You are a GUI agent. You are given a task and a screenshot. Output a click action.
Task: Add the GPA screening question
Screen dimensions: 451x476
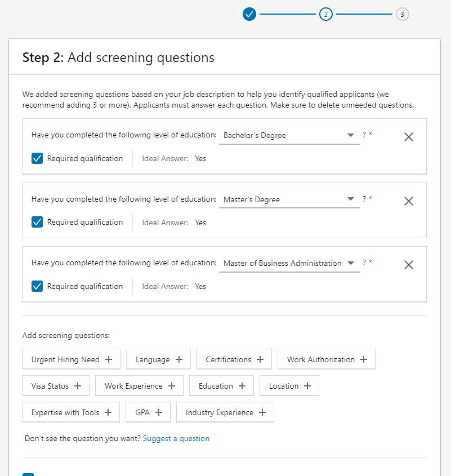click(148, 412)
